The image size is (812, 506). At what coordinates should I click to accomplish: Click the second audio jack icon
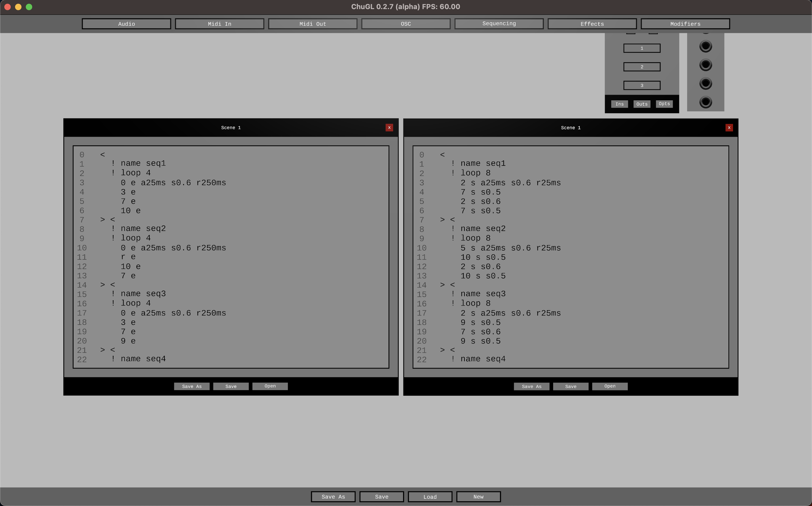pos(705,65)
